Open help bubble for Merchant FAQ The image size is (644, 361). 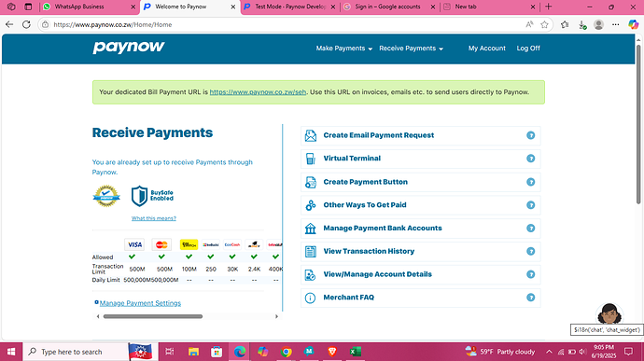531,298
